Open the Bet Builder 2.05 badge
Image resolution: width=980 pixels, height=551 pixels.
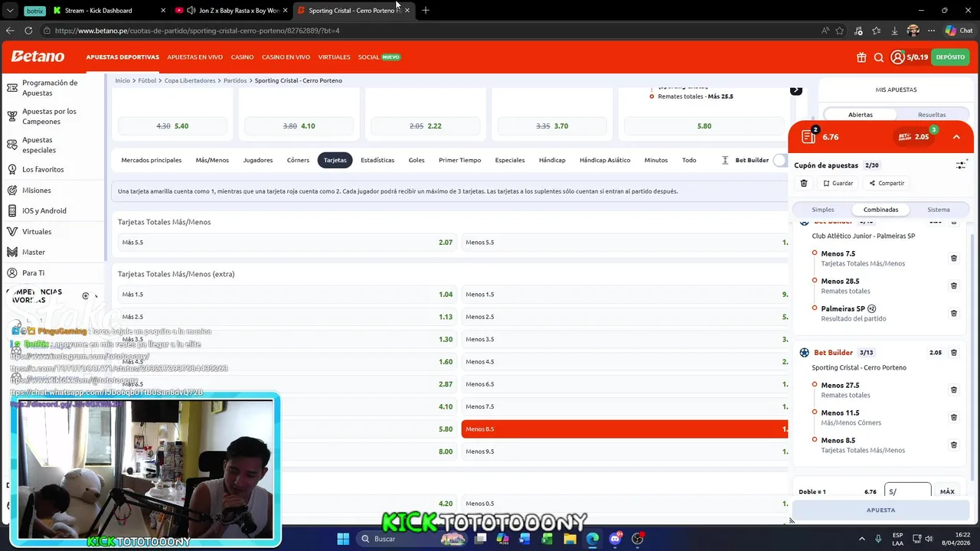click(915, 137)
